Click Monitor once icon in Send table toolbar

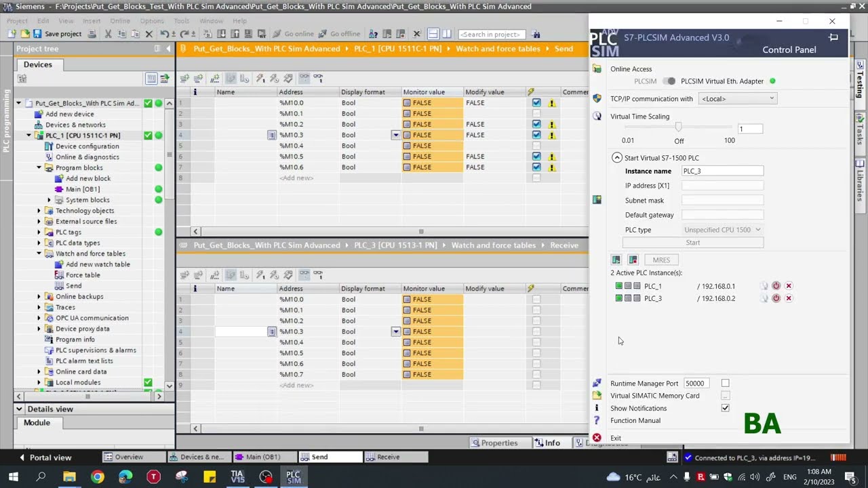point(317,79)
